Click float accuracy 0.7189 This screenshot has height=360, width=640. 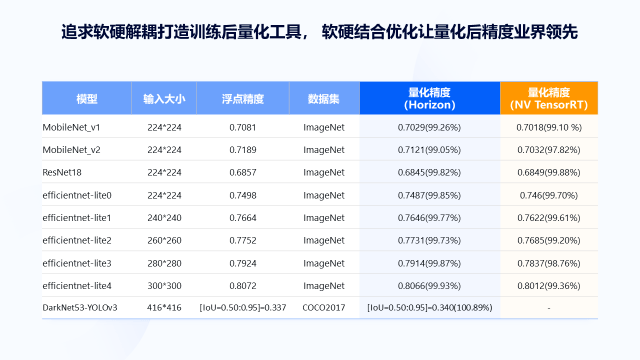(x=243, y=150)
